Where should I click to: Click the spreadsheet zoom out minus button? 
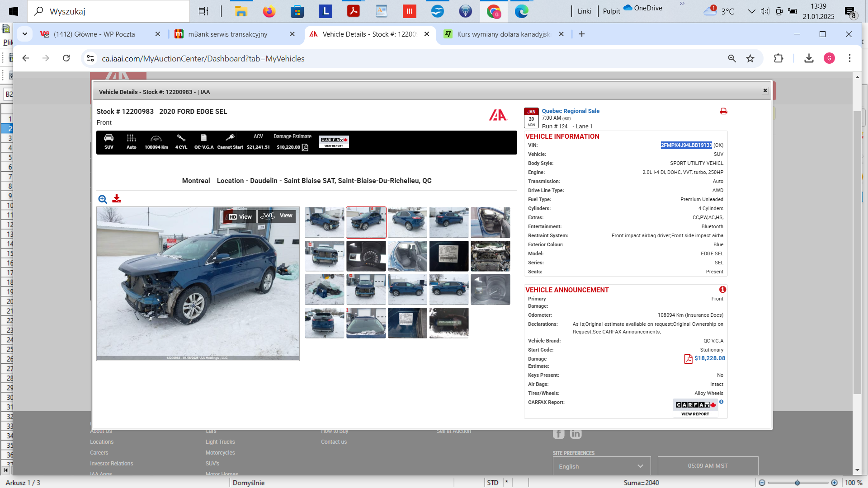click(762, 483)
